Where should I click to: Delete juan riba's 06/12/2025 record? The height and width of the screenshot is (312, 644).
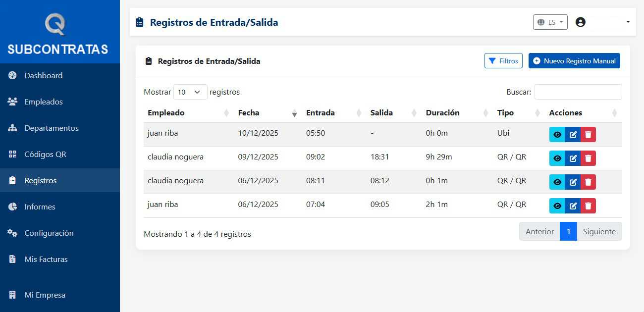click(x=588, y=206)
